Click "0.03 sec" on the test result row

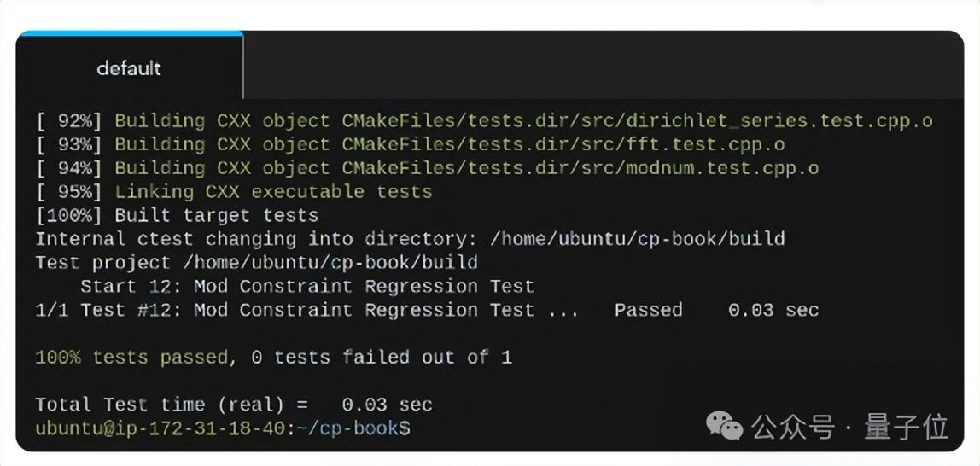pyautogui.click(x=773, y=310)
